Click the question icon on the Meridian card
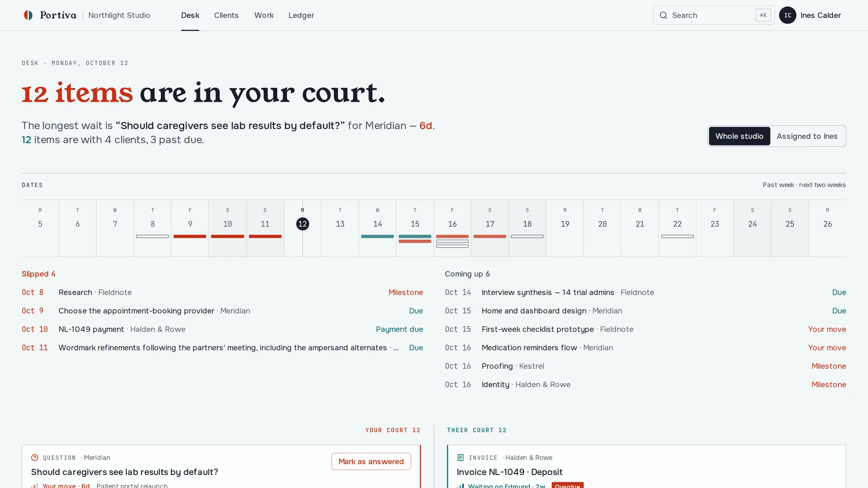868x488 pixels. [x=35, y=458]
